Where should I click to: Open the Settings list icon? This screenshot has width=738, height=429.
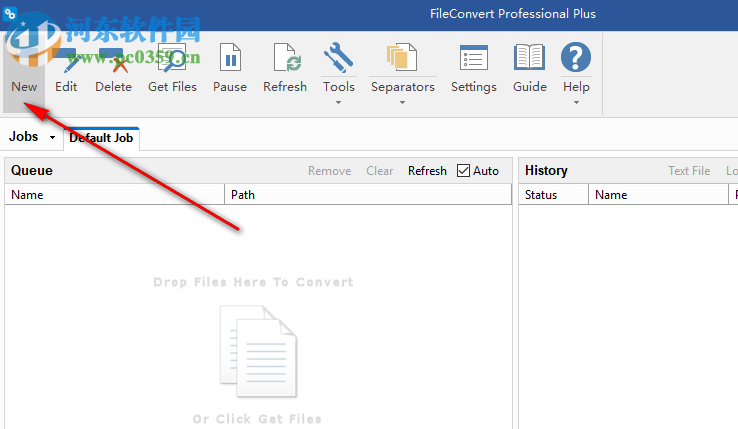[473, 57]
